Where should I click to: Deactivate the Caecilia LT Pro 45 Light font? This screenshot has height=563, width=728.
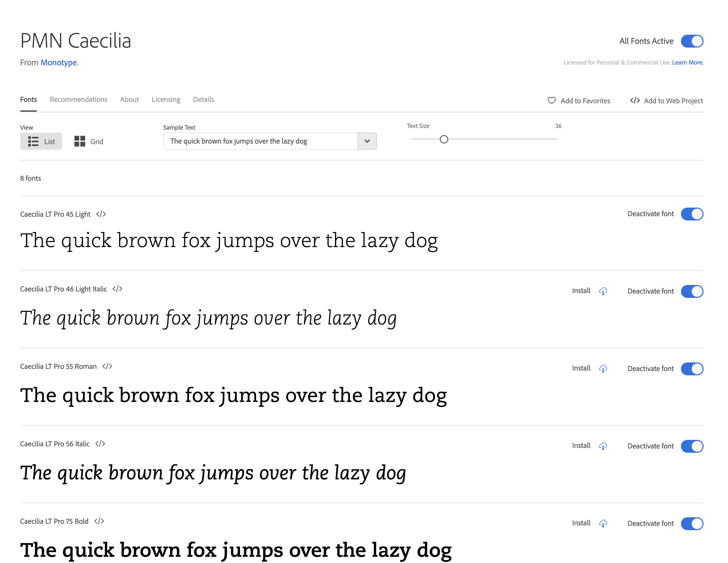tap(692, 214)
